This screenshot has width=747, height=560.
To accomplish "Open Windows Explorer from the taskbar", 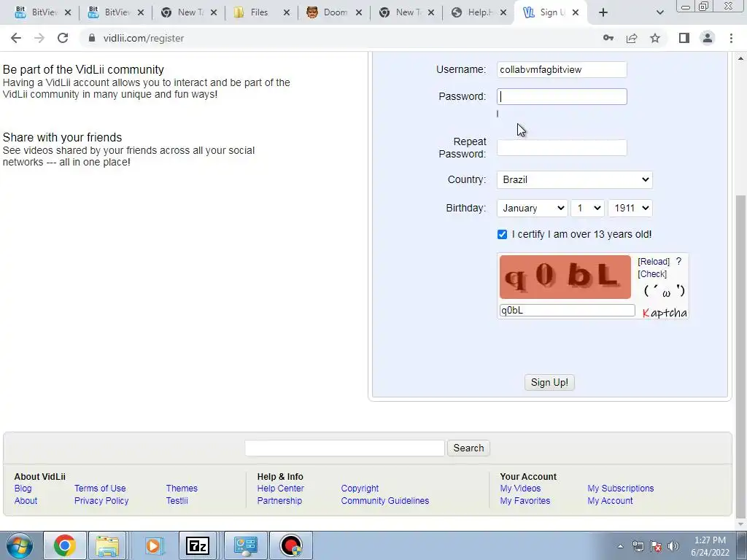I will click(x=107, y=545).
